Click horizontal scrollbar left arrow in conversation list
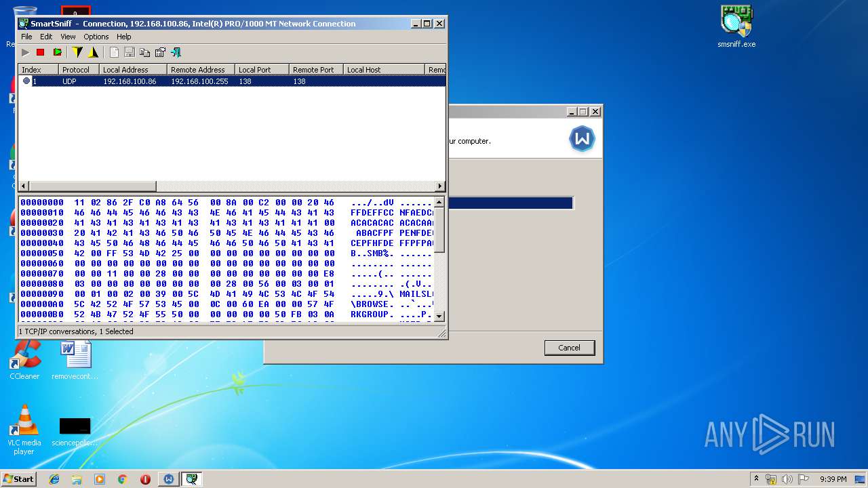This screenshot has width=868, height=488. coord(24,186)
